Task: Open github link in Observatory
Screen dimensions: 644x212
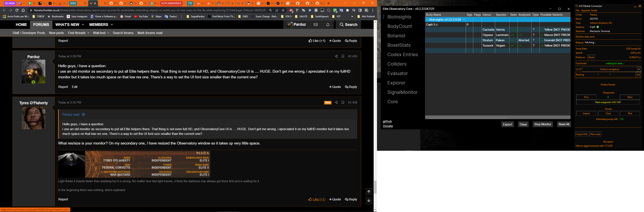Action: (x=387, y=121)
